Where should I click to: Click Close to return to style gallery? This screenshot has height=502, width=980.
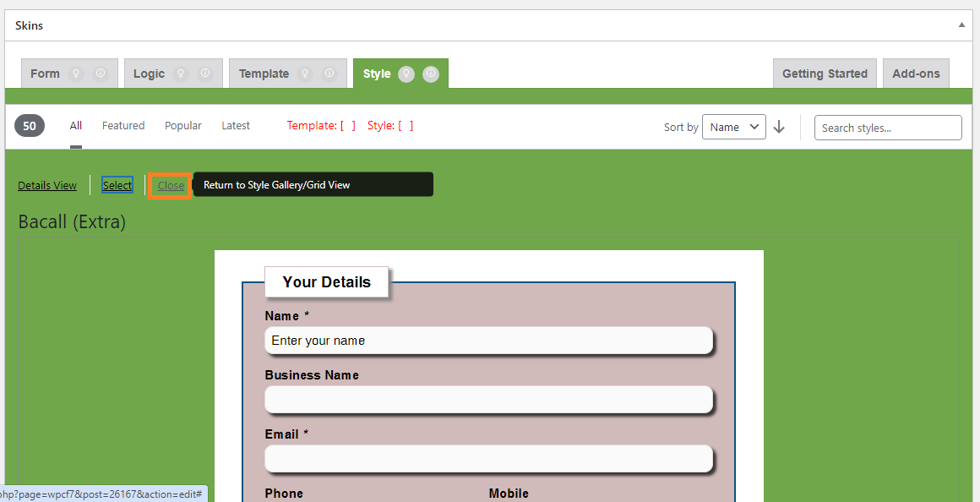[x=171, y=186]
